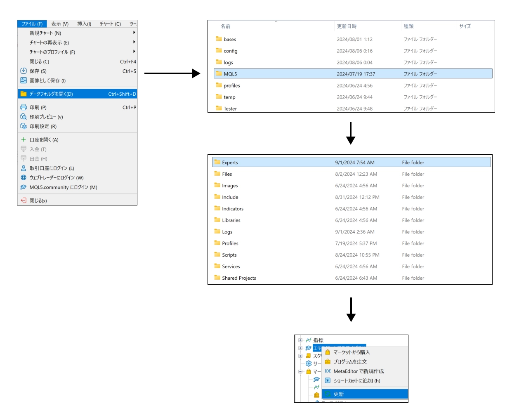Open the チャートの再表示 submenu arrow
The height and width of the screenshot is (420, 512).
tap(134, 42)
